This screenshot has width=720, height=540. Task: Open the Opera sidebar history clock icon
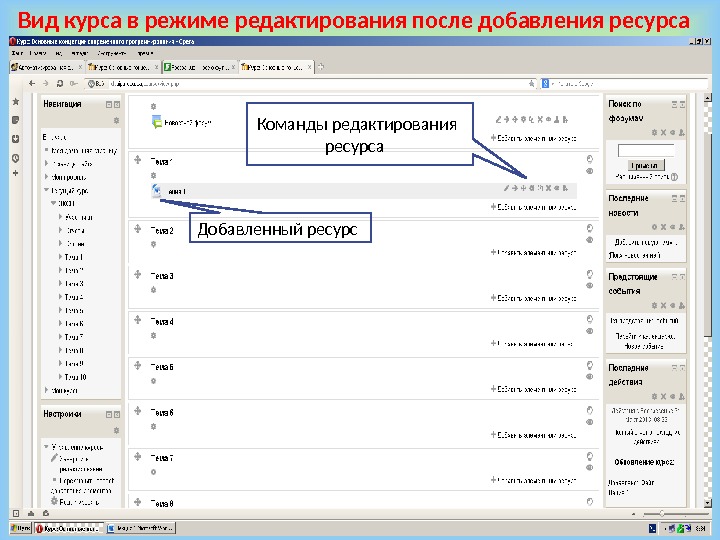(x=16, y=158)
